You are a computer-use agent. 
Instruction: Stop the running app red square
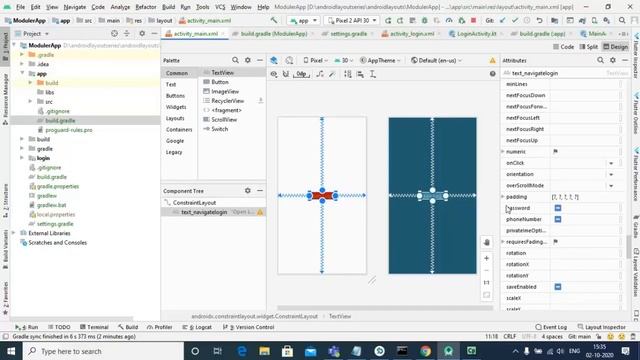pos(473,20)
